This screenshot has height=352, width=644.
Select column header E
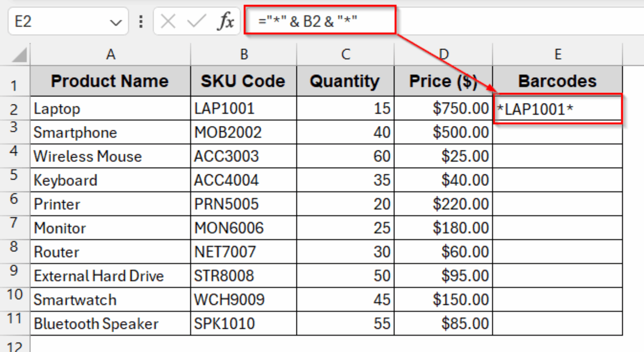tap(558, 54)
